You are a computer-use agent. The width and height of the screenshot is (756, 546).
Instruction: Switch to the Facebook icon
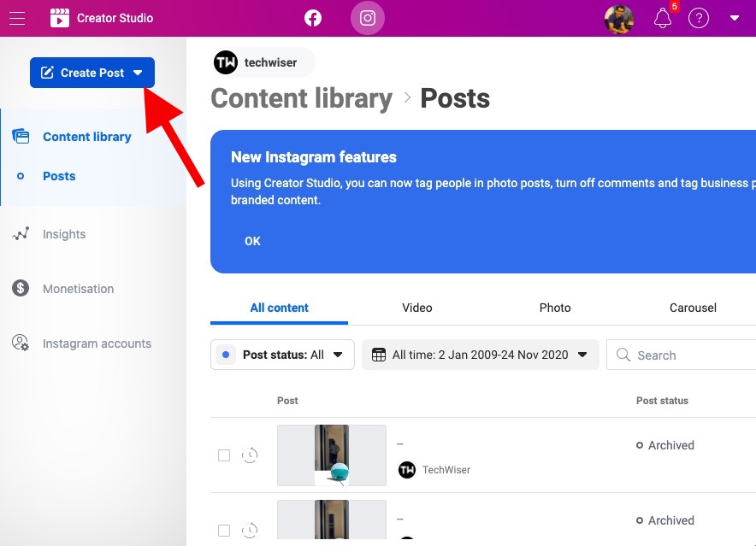(313, 18)
